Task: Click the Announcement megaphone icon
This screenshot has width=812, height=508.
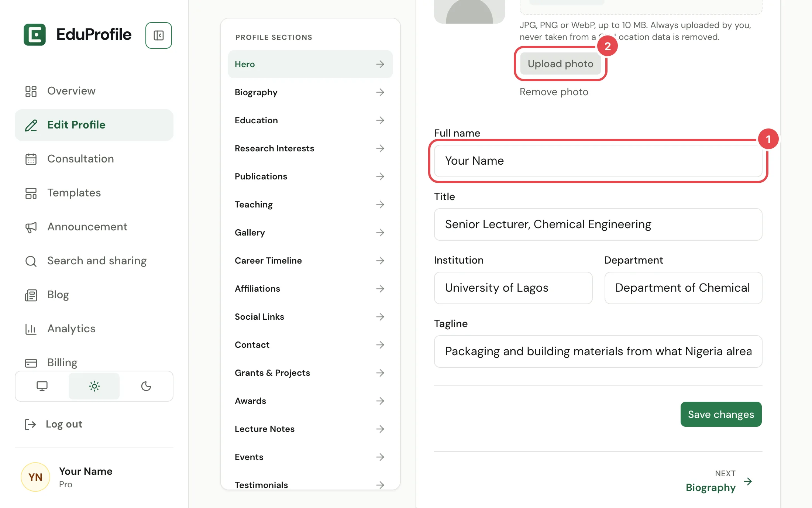Action: pos(31,227)
